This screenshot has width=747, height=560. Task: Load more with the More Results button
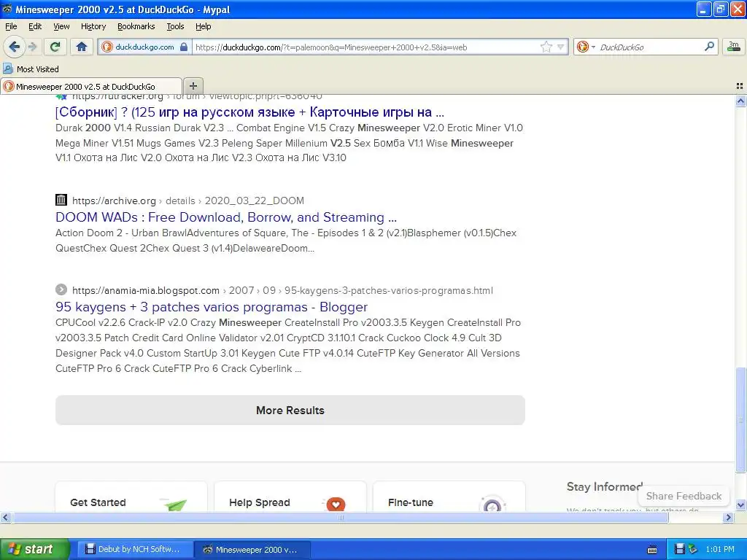click(290, 410)
